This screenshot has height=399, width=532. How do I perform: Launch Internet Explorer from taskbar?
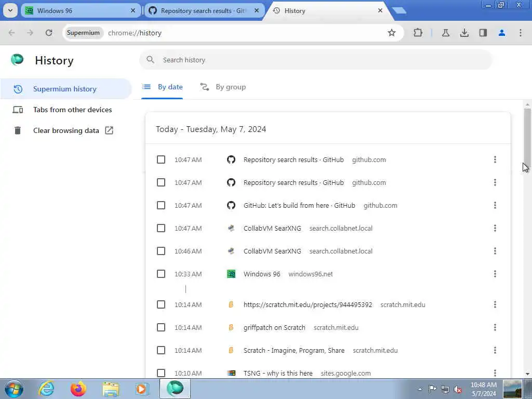point(46,389)
